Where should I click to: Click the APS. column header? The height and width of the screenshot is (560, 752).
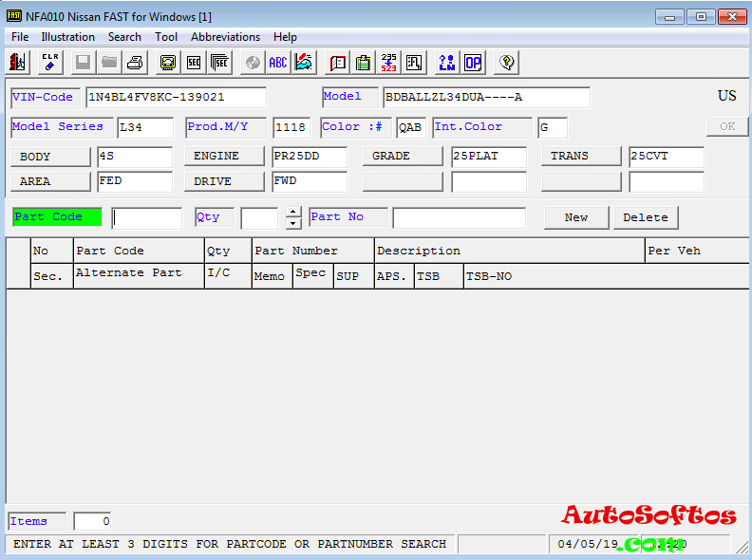[394, 276]
